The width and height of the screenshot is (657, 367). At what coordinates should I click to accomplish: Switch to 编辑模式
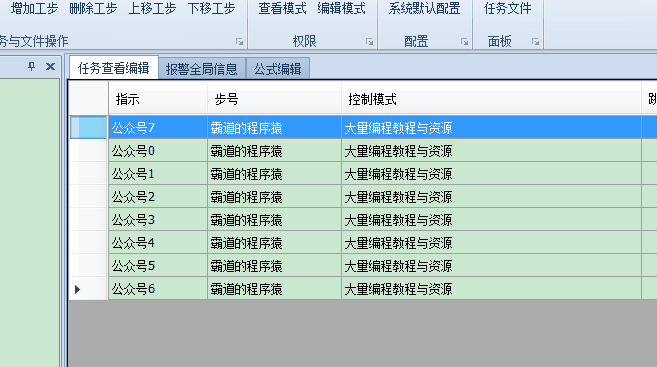(x=341, y=8)
